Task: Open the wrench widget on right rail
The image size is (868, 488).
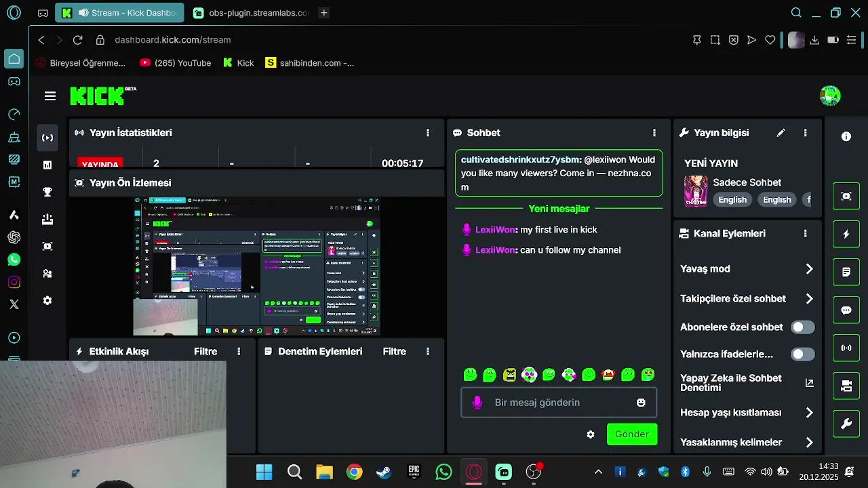Action: (x=846, y=424)
